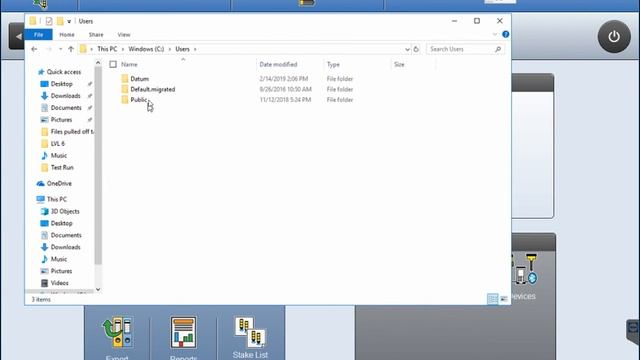The height and width of the screenshot is (360, 640).
Task: Click navigation pane scroll down arrow
Action: (x=98, y=289)
